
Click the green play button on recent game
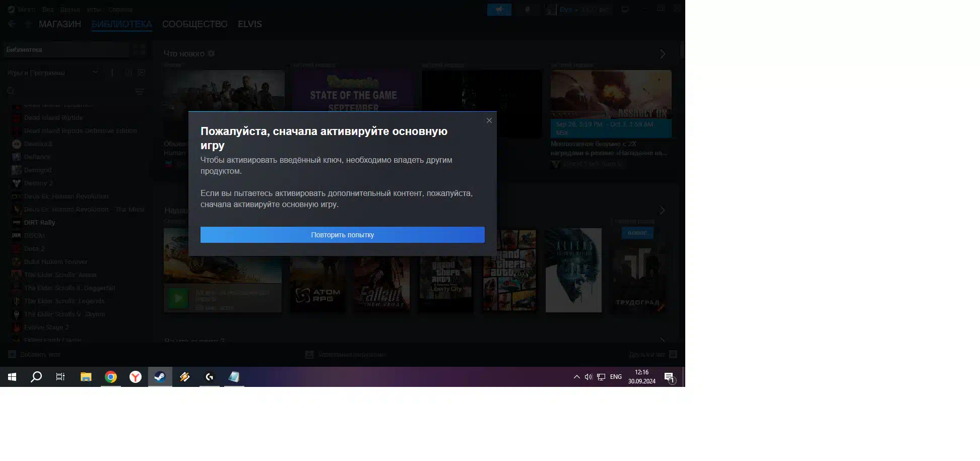click(178, 298)
